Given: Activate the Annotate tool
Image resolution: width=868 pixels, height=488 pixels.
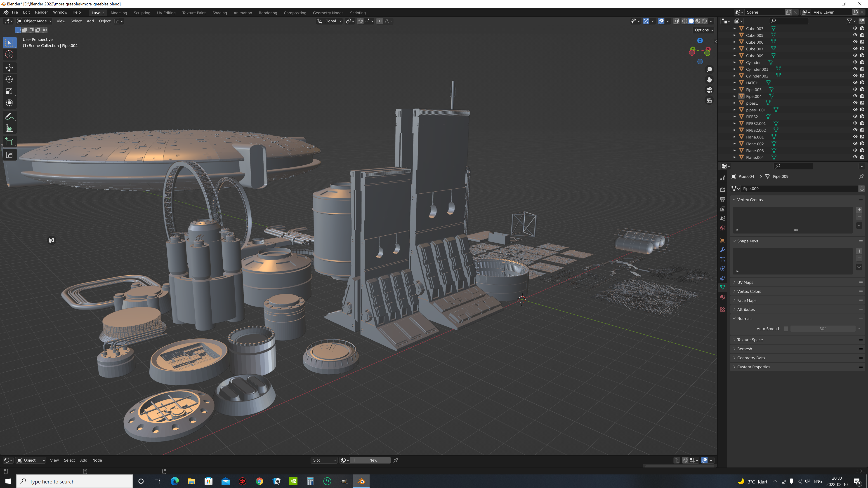Looking at the screenshot, I should click(9, 116).
